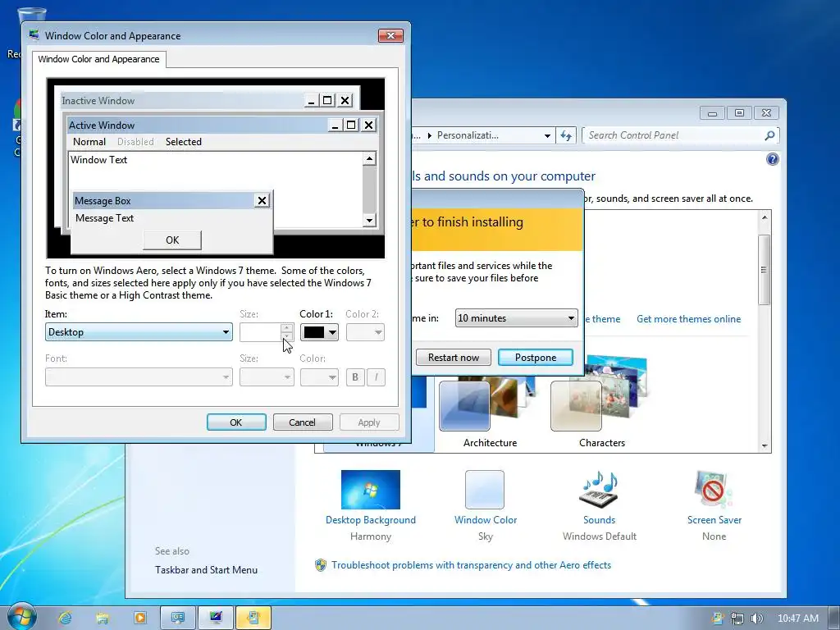Click preview Window Text scrollbar down arrow
The image size is (840, 630).
369,220
